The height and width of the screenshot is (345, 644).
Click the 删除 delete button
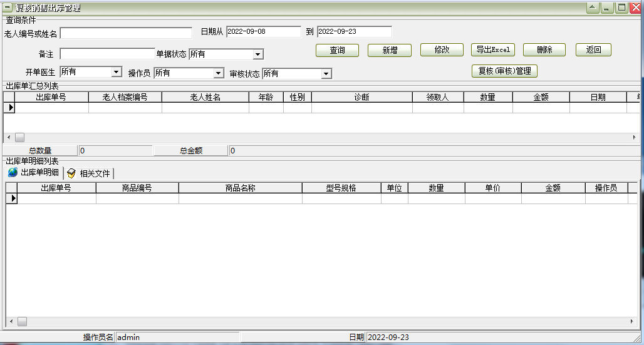click(544, 50)
